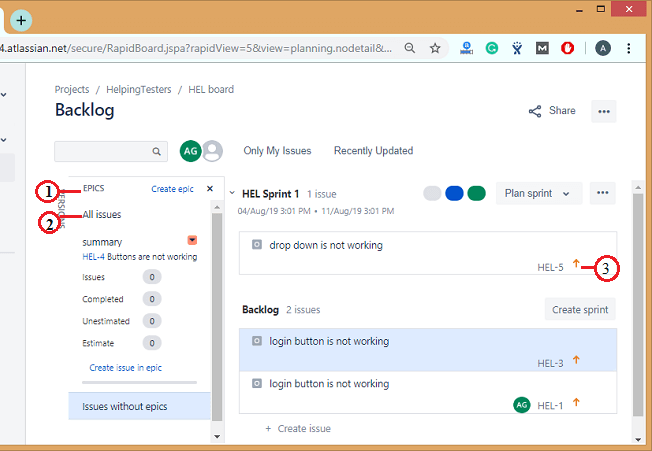Click the green done status pill
The width and height of the screenshot is (652, 451).
476,193
